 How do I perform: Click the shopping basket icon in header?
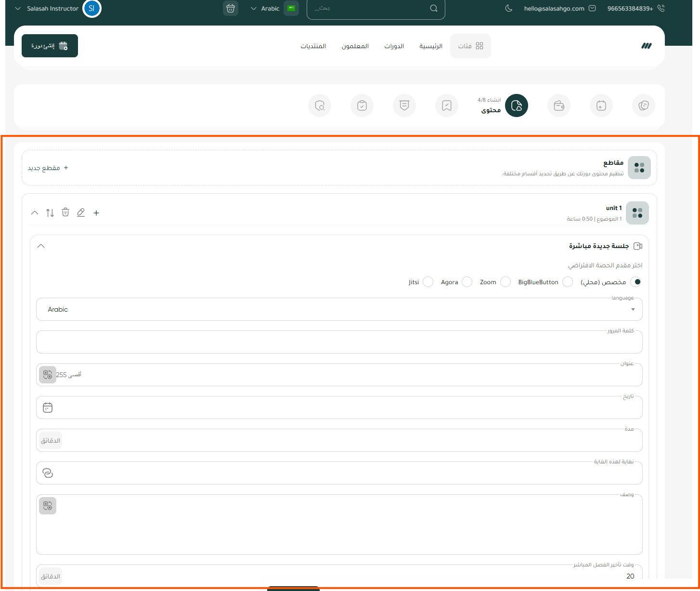point(231,8)
